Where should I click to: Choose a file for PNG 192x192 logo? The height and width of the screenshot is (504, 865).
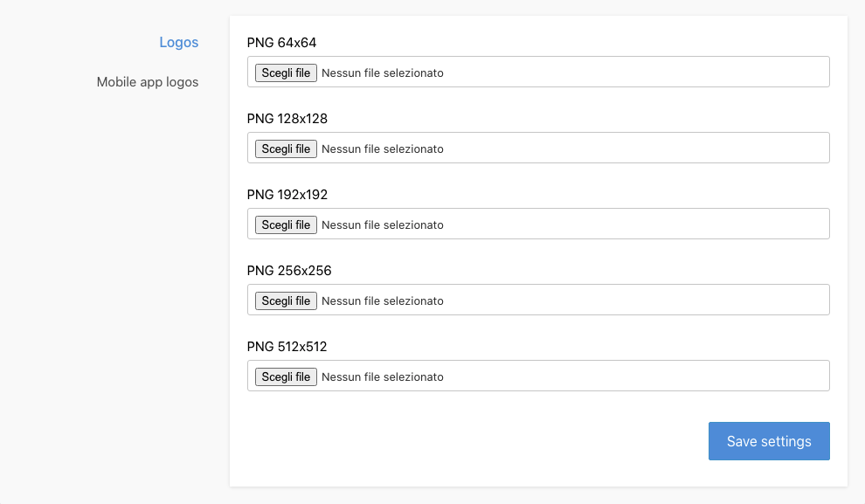[286, 224]
